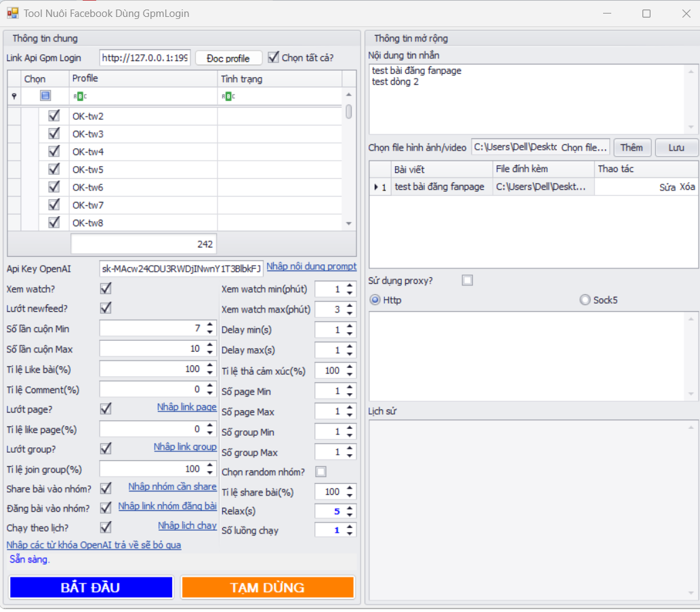This screenshot has height=612, width=700.
Task: Toggle the Chọn tất cả checkbox
Action: [273, 57]
